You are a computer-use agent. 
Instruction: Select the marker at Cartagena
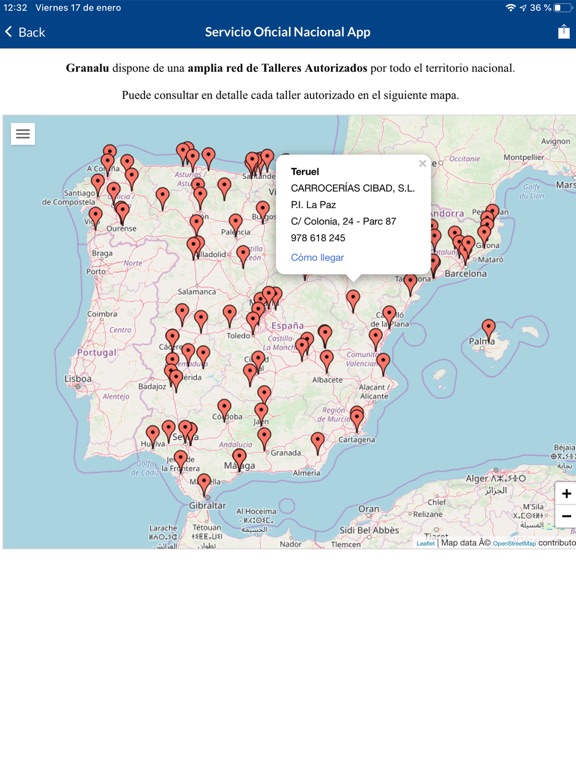(x=357, y=421)
